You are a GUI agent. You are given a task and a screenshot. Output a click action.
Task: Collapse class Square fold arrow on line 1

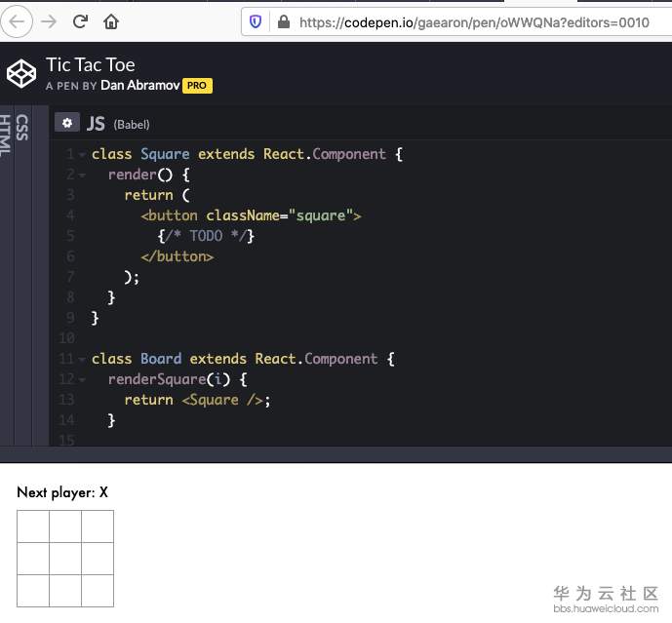click(x=82, y=155)
